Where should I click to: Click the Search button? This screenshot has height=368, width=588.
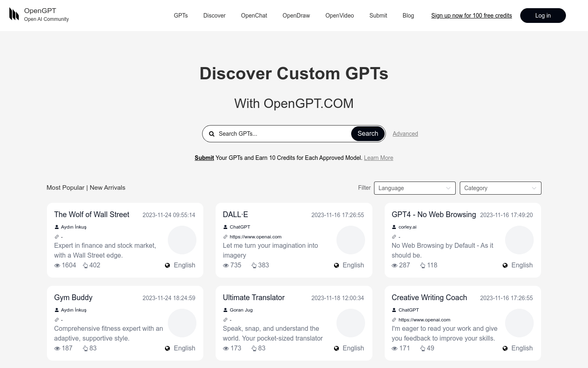coord(368,134)
